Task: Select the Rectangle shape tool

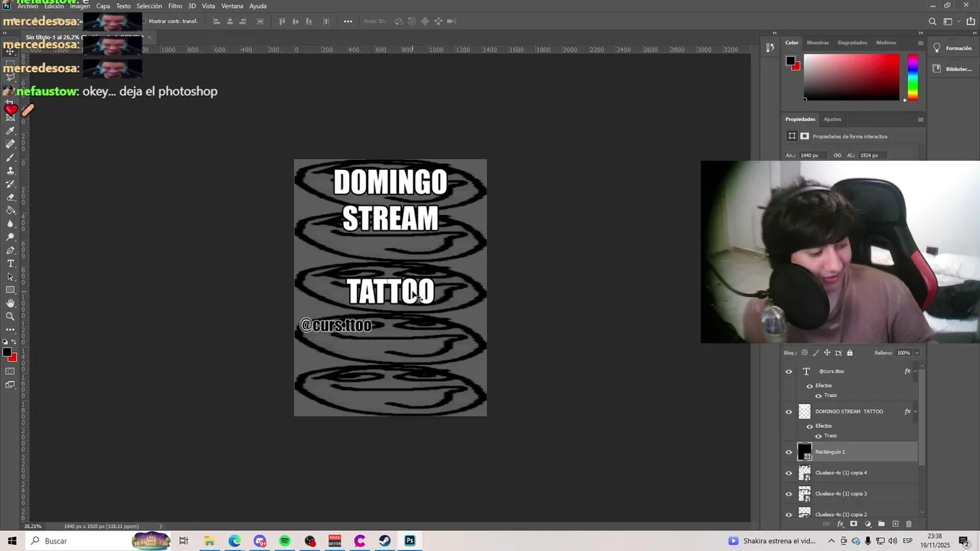Action: point(11,290)
